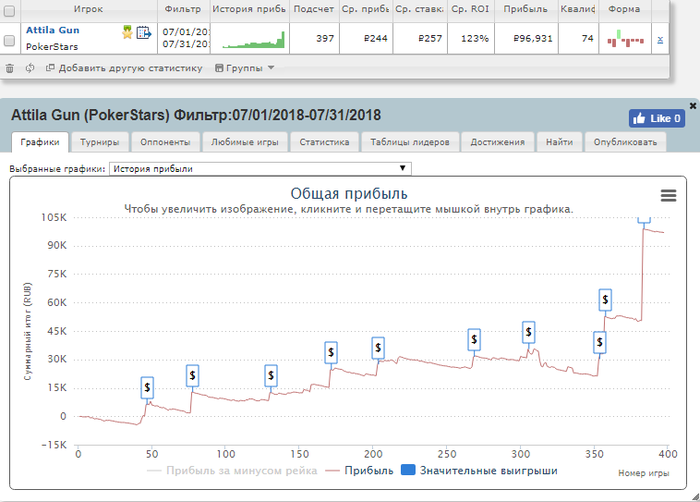700x502 pixels.
Task: Remove the Attila Gun row with the x link
Action: pos(660,40)
